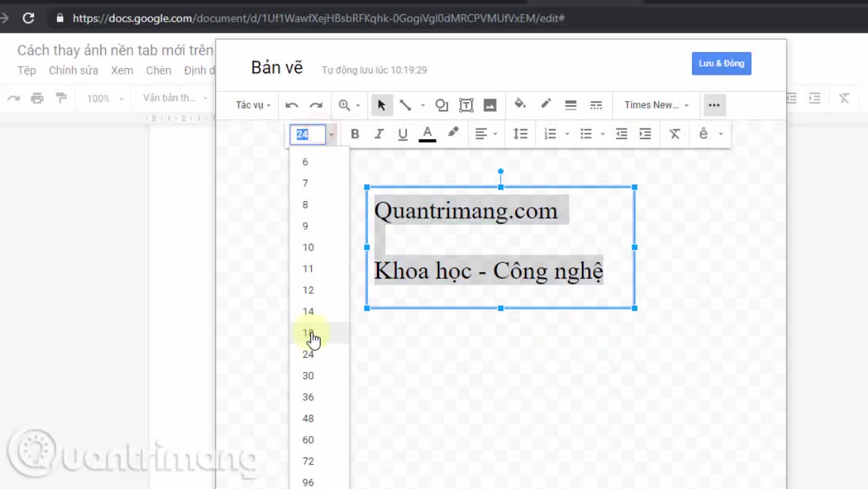The image size is (868, 489).
Task: Open the Văn bản th... style dropdown
Action: 175,98
